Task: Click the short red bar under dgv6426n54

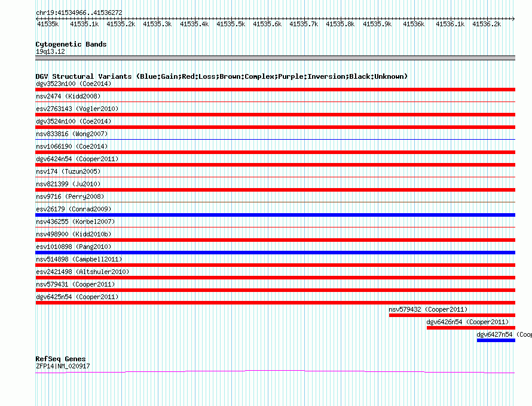Action: pyautogui.click(x=471, y=328)
